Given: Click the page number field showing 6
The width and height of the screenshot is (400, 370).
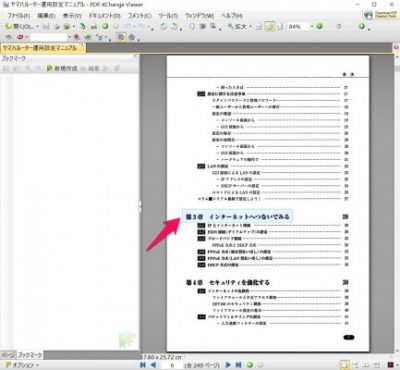Looking at the screenshot, I should pyautogui.click(x=172, y=365).
